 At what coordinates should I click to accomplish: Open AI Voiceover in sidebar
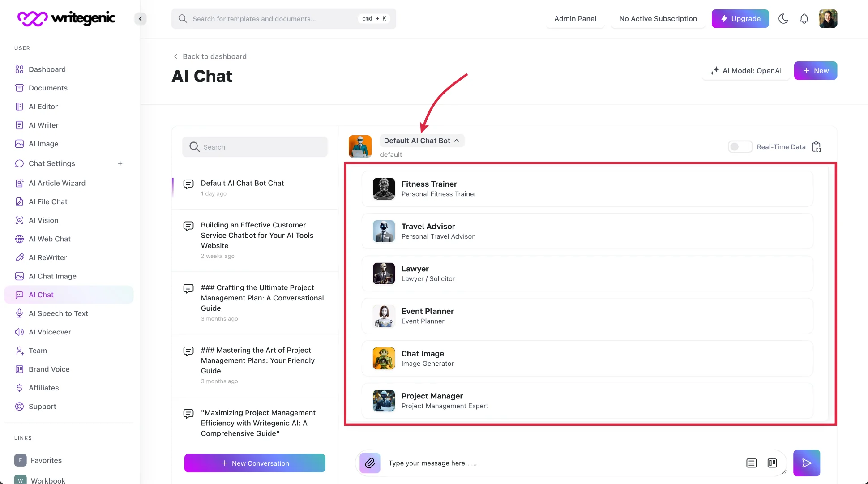click(x=50, y=332)
